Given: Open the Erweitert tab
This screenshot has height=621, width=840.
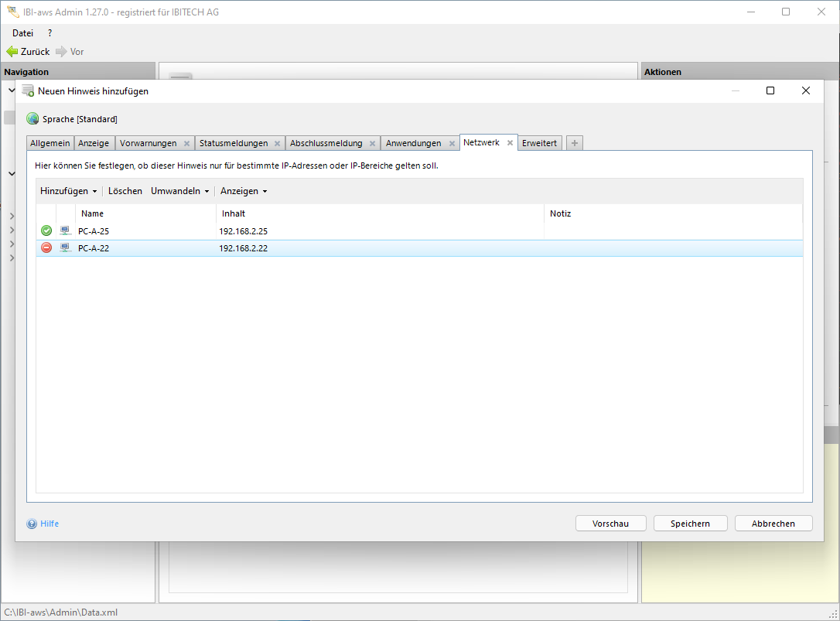Looking at the screenshot, I should pyautogui.click(x=539, y=144).
